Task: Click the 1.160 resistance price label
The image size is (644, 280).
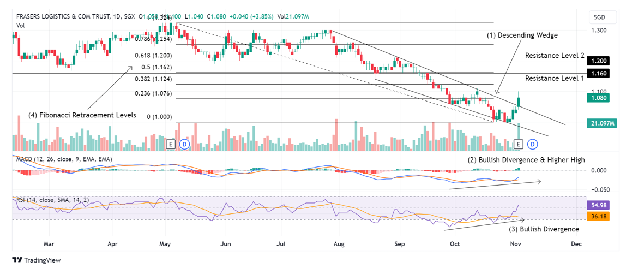Action: pos(599,73)
